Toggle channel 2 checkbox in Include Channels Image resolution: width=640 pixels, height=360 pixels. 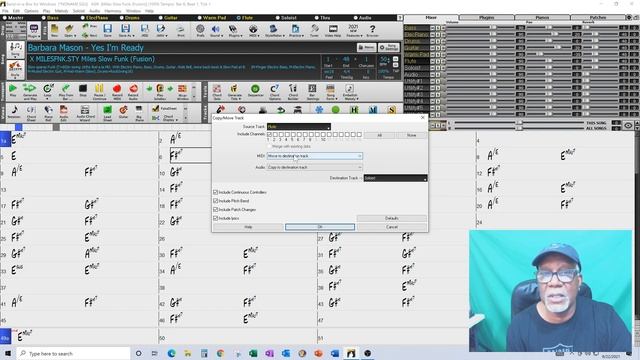coord(275,134)
